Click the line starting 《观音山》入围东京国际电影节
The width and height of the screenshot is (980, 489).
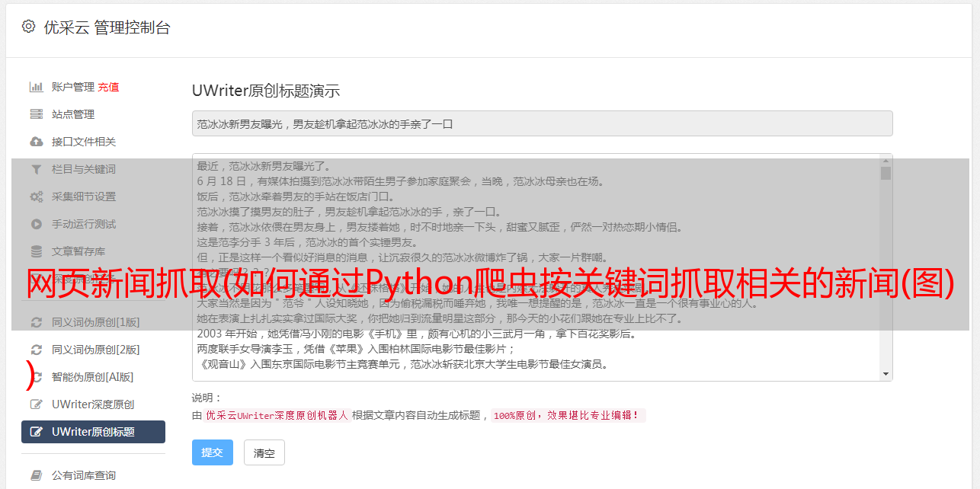(402, 364)
